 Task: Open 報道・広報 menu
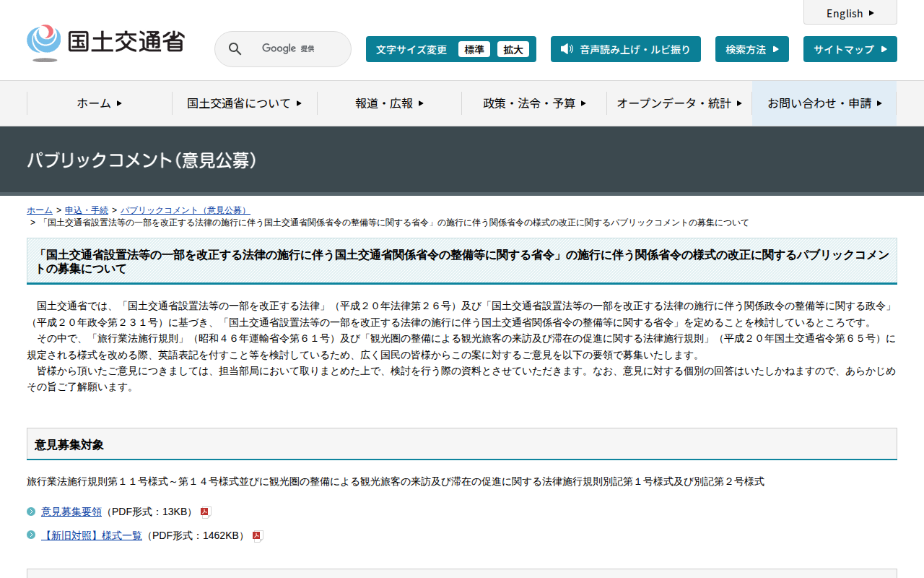[x=390, y=103]
